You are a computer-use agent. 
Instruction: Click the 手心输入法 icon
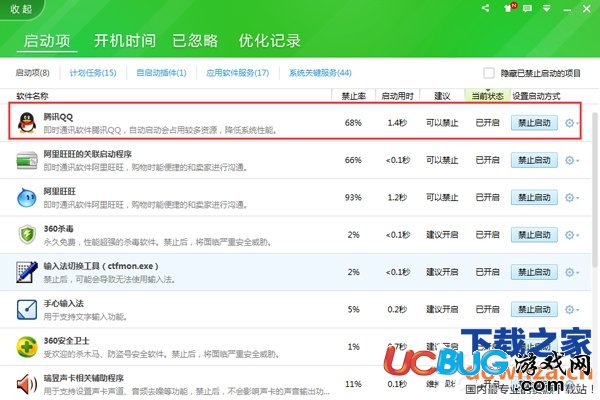pos(27,309)
